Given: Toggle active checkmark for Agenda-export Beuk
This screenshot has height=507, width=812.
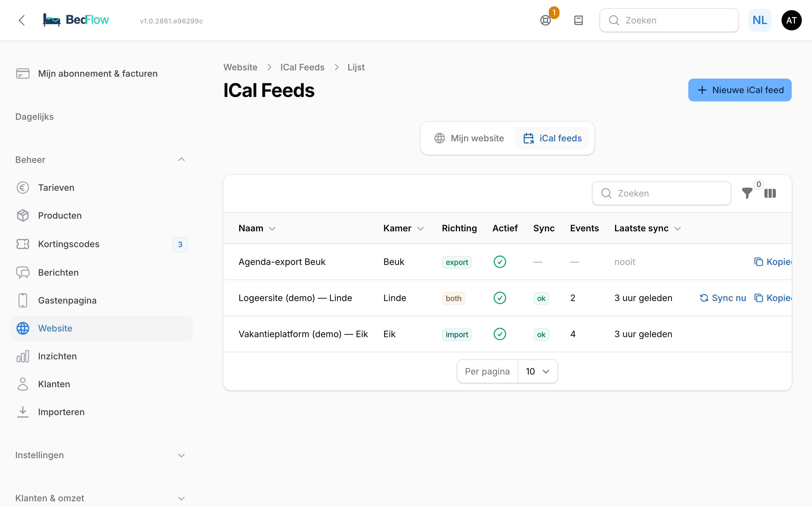Looking at the screenshot, I should 500,262.
